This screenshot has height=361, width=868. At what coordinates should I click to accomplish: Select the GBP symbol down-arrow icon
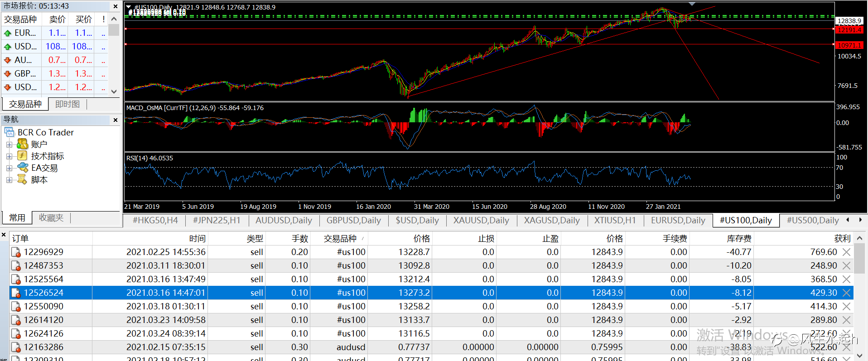(x=8, y=74)
